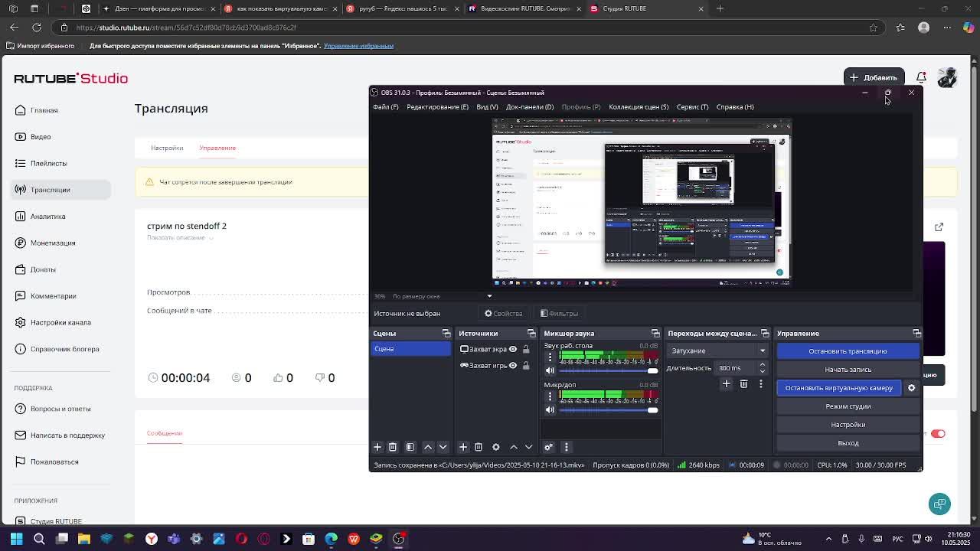
Task: Delete the selected scene in Scenes panel
Action: (x=393, y=447)
